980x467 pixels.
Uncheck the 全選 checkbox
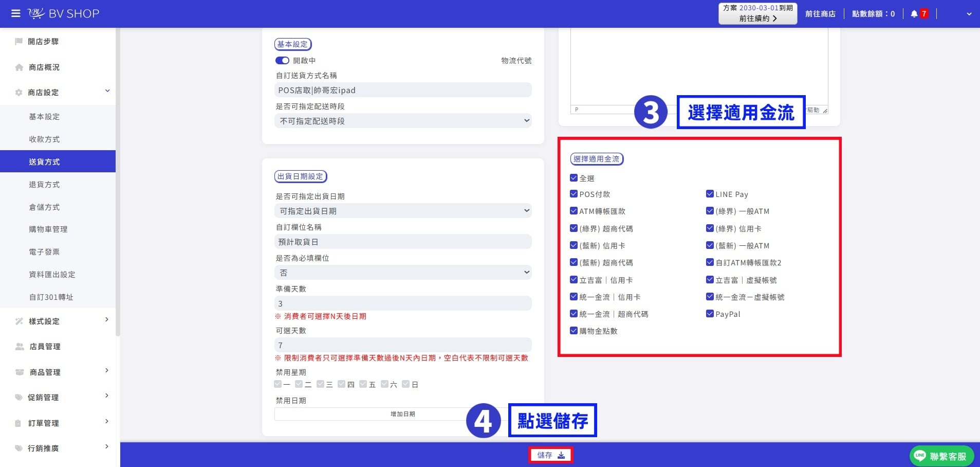point(574,178)
